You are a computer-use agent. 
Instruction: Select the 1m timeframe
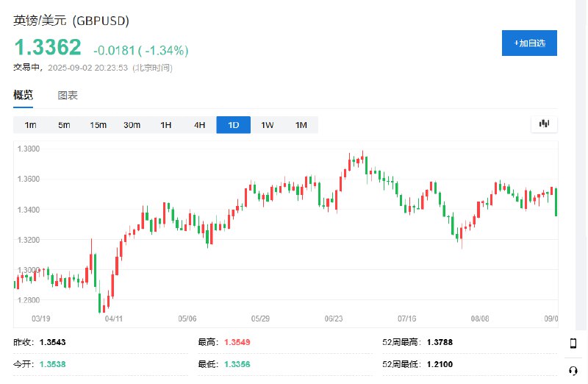click(30, 125)
